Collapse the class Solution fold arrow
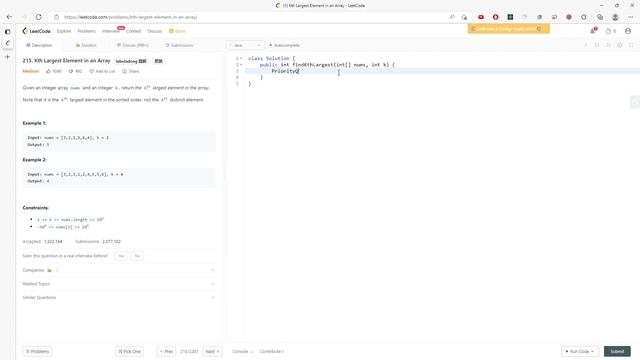This screenshot has height=360, width=640. point(241,58)
